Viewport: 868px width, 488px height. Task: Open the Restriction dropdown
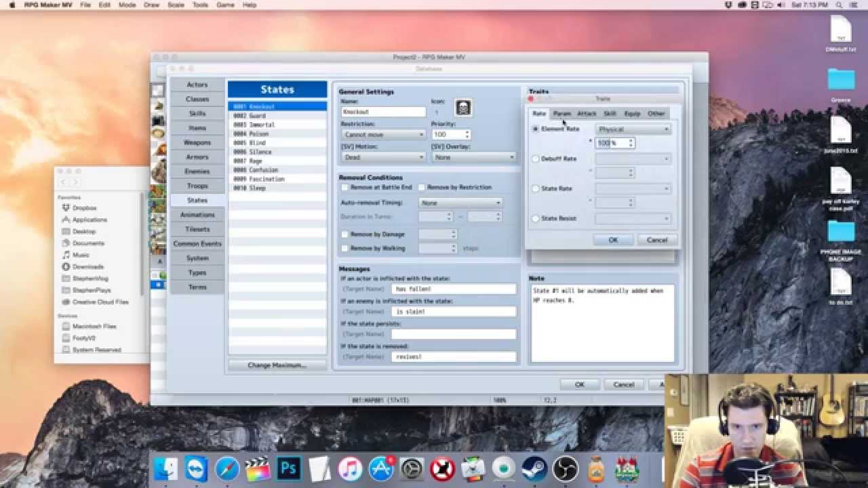coord(383,135)
